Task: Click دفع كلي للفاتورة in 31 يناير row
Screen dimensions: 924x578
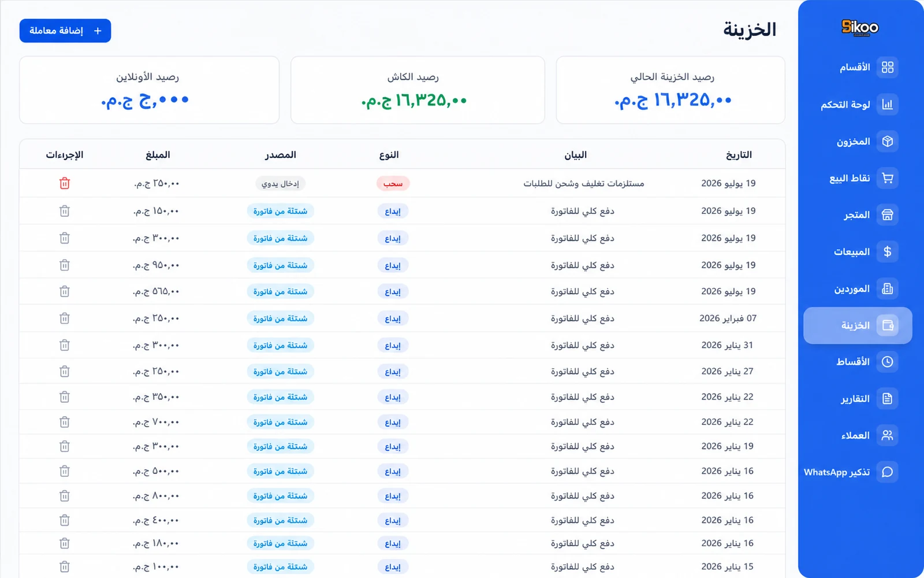Action: point(582,345)
